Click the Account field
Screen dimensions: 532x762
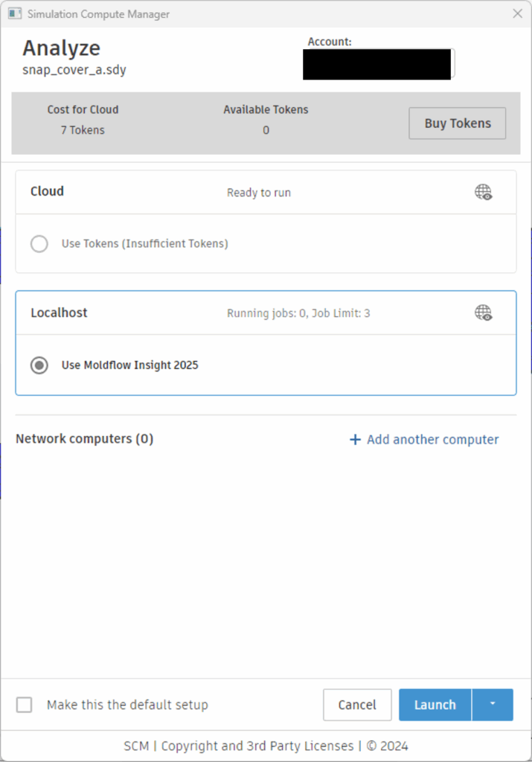tap(378, 64)
